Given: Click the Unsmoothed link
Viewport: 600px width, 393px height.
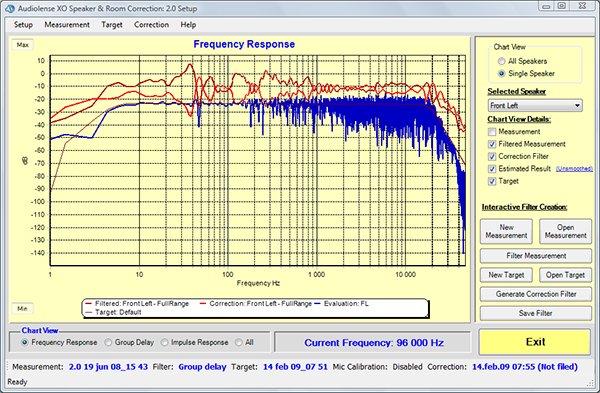Looking at the screenshot, I should pyautogui.click(x=574, y=169).
